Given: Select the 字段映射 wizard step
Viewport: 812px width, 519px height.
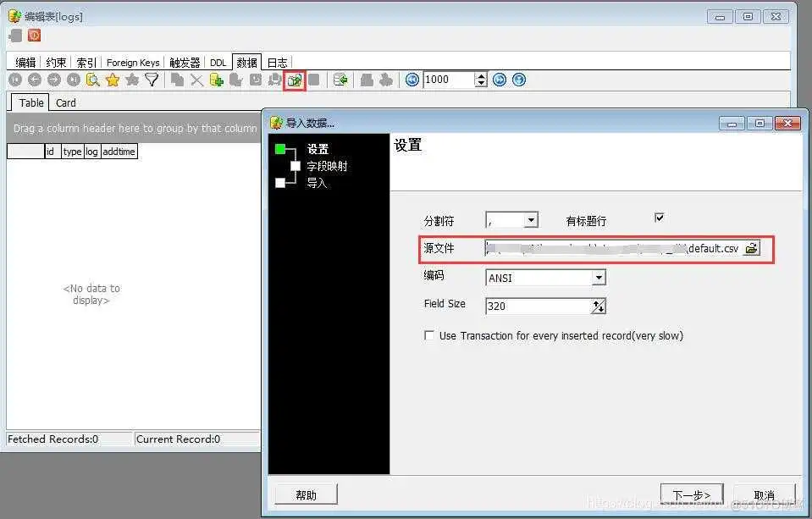Looking at the screenshot, I should click(327, 166).
